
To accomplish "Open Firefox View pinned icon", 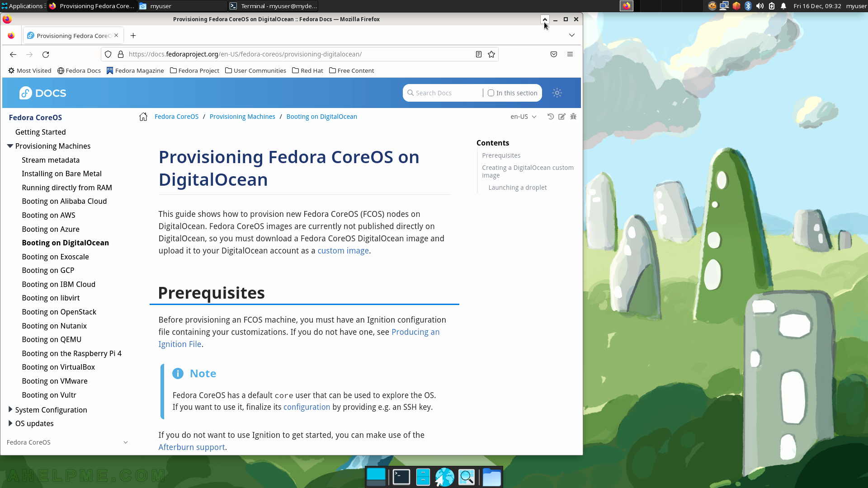I will (x=11, y=36).
